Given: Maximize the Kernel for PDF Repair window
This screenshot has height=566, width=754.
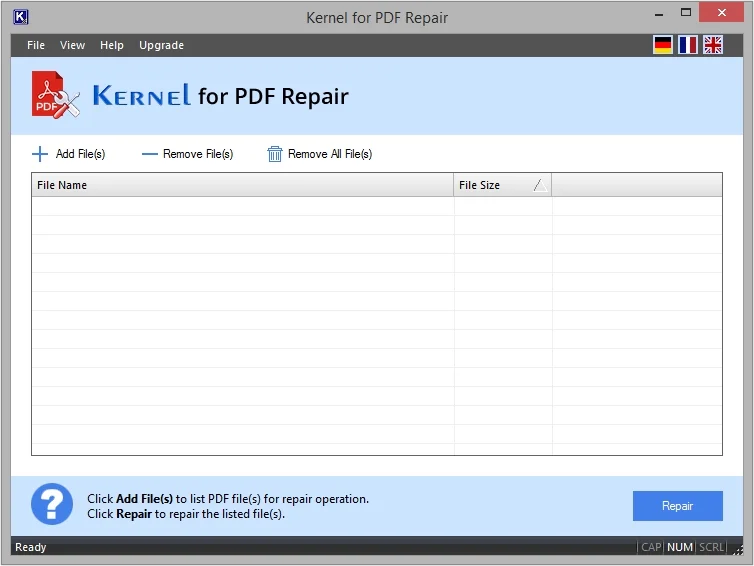Looking at the screenshot, I should [x=686, y=13].
